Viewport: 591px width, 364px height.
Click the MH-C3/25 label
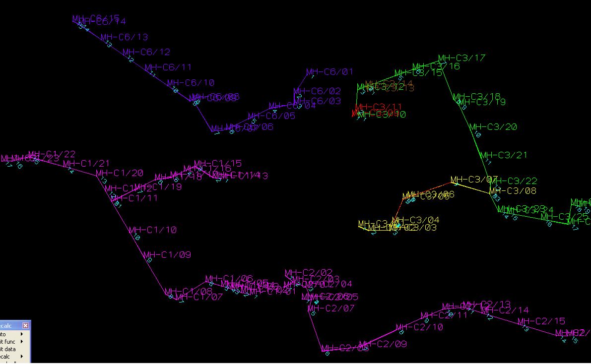[565, 217]
